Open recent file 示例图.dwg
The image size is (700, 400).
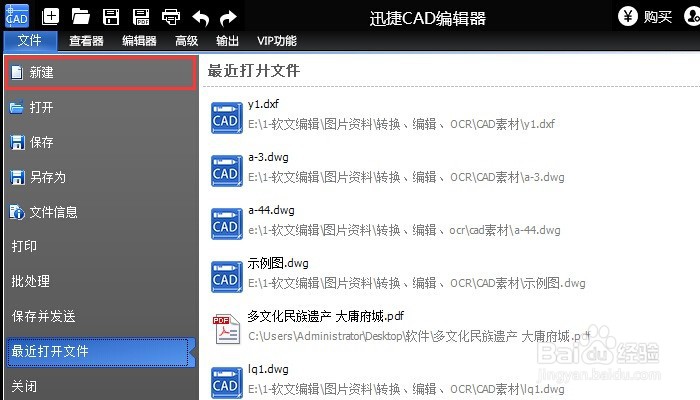coord(278,263)
